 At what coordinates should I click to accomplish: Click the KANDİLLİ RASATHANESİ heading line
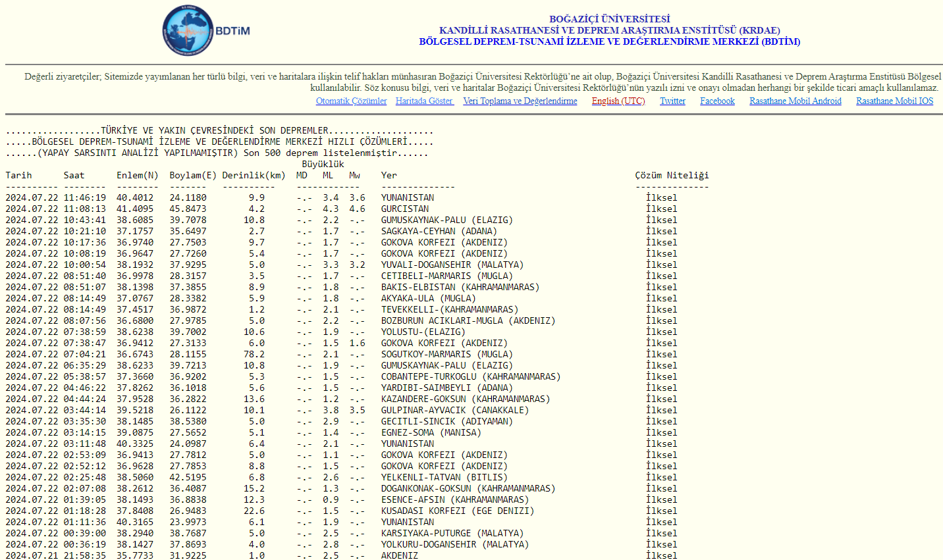pyautogui.click(x=610, y=30)
